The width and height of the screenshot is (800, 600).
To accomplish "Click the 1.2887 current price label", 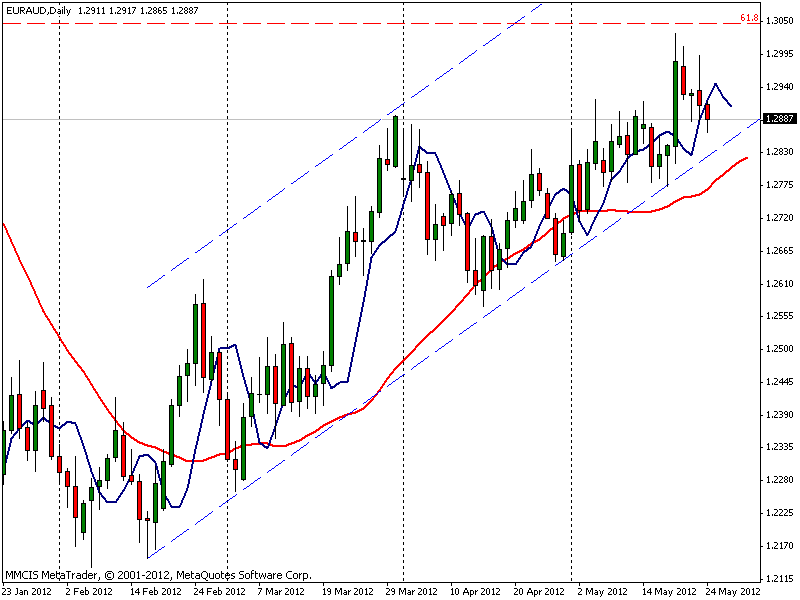I will 780,118.
